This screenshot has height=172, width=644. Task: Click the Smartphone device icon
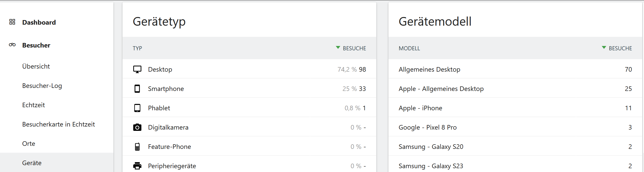click(x=137, y=89)
